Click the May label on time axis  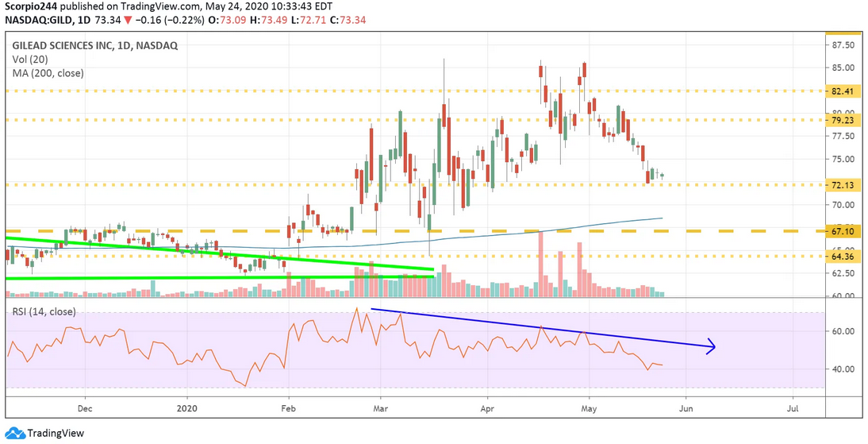point(589,407)
